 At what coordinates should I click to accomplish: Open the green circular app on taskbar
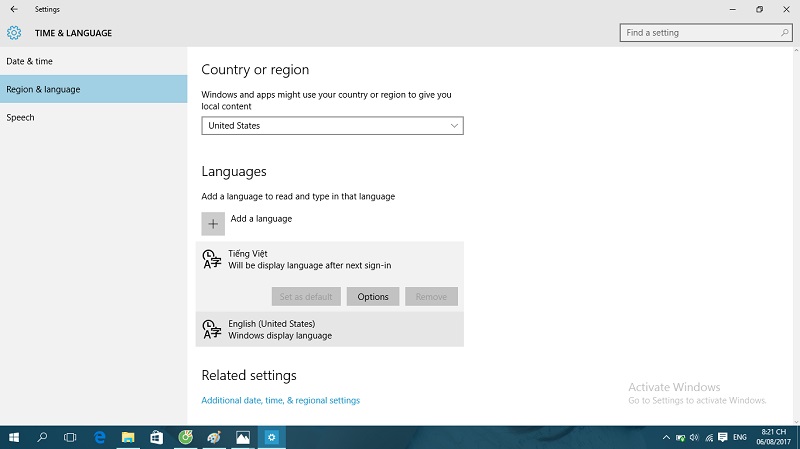pyautogui.click(x=186, y=437)
